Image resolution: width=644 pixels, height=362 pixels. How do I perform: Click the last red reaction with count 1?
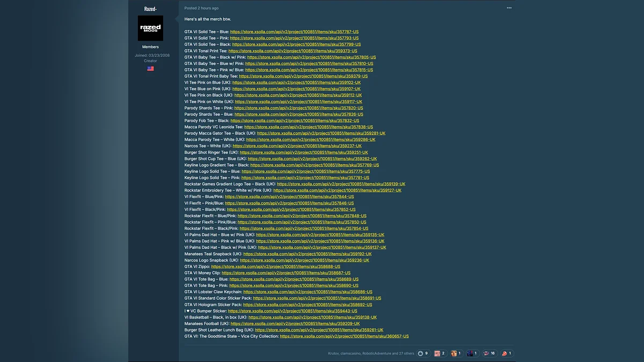507,353
